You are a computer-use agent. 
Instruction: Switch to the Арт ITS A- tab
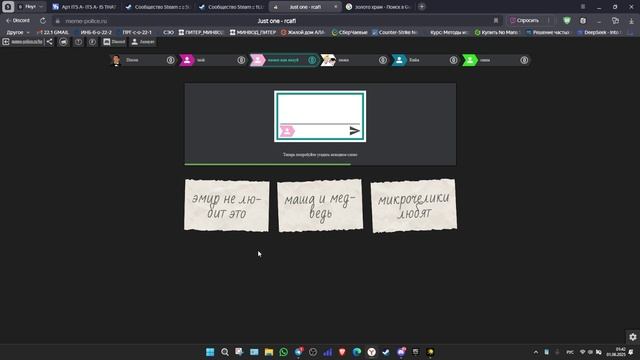[85, 7]
